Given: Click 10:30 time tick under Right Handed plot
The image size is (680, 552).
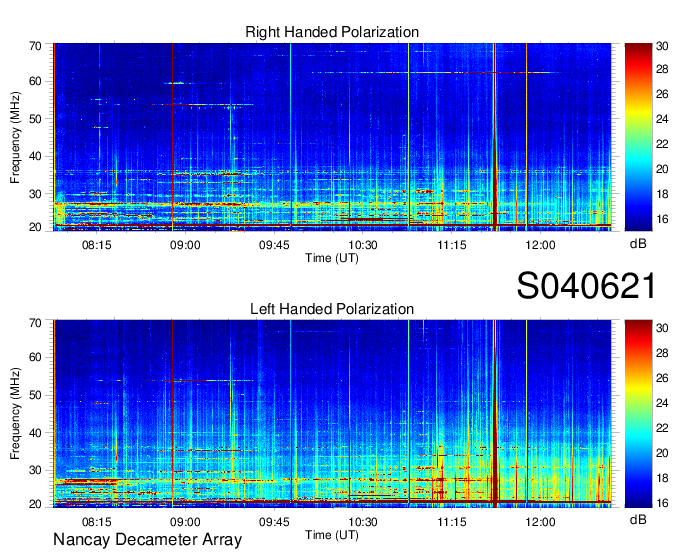Looking at the screenshot, I should point(363,245).
